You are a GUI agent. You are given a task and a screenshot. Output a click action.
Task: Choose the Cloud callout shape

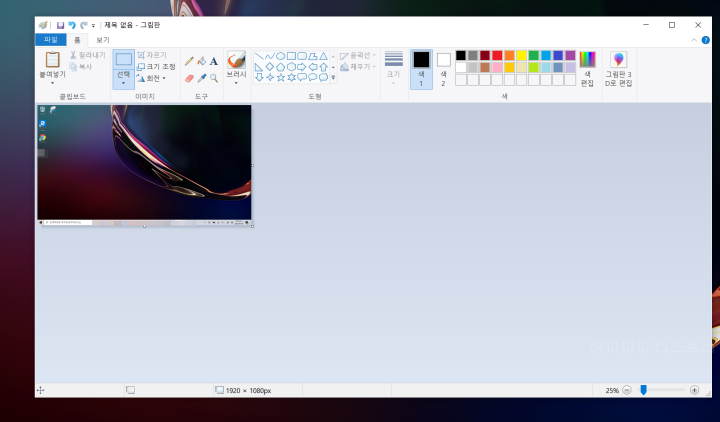tap(323, 78)
